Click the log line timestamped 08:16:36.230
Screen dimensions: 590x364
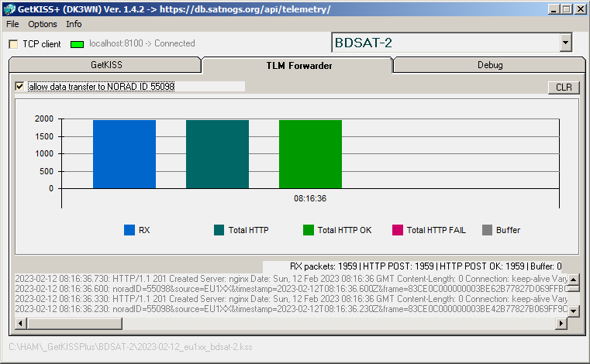291,309
